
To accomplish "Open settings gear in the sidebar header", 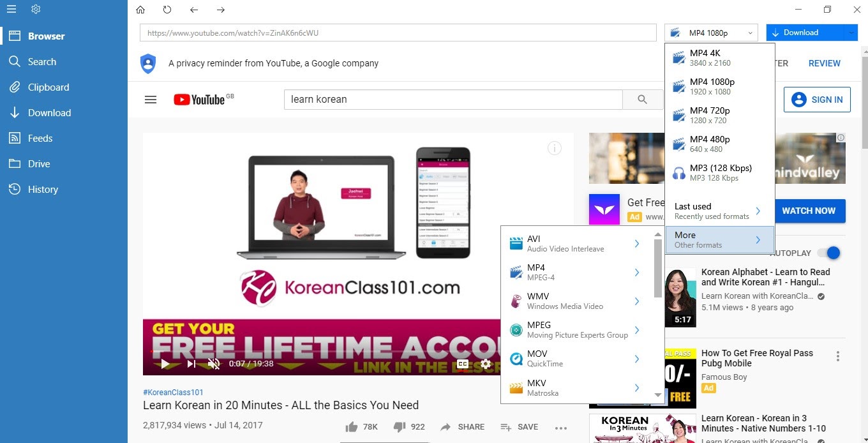I will pos(36,9).
